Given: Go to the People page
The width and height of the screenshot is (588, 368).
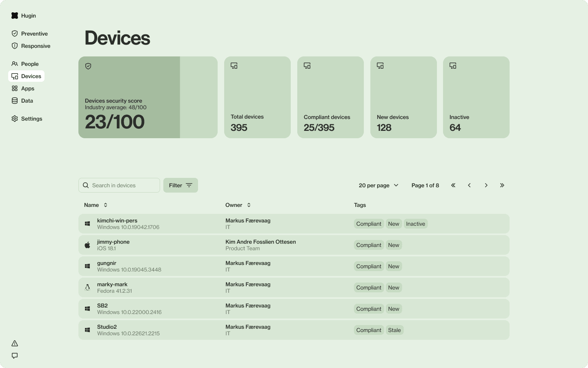Looking at the screenshot, I should coord(25,64).
